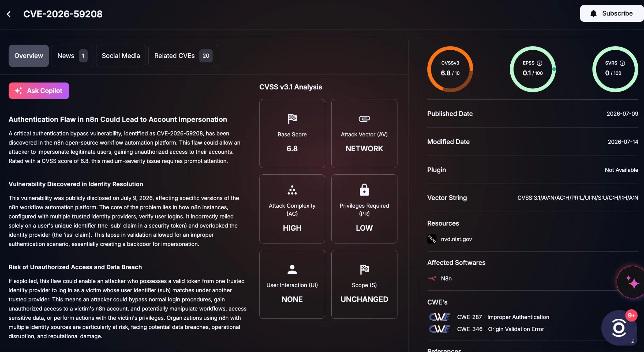The width and height of the screenshot is (644, 352).
Task: Click the Resources section heading
Action: pyautogui.click(x=443, y=223)
